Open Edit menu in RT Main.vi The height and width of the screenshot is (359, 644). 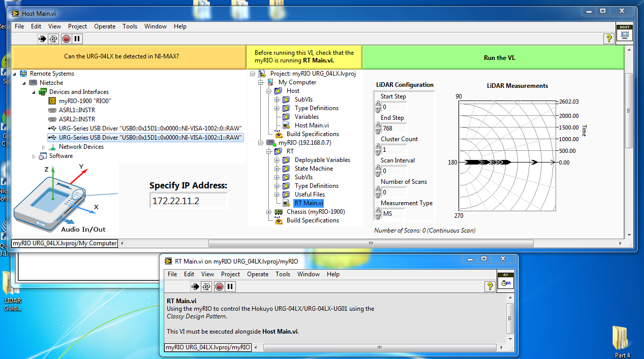coord(189,274)
